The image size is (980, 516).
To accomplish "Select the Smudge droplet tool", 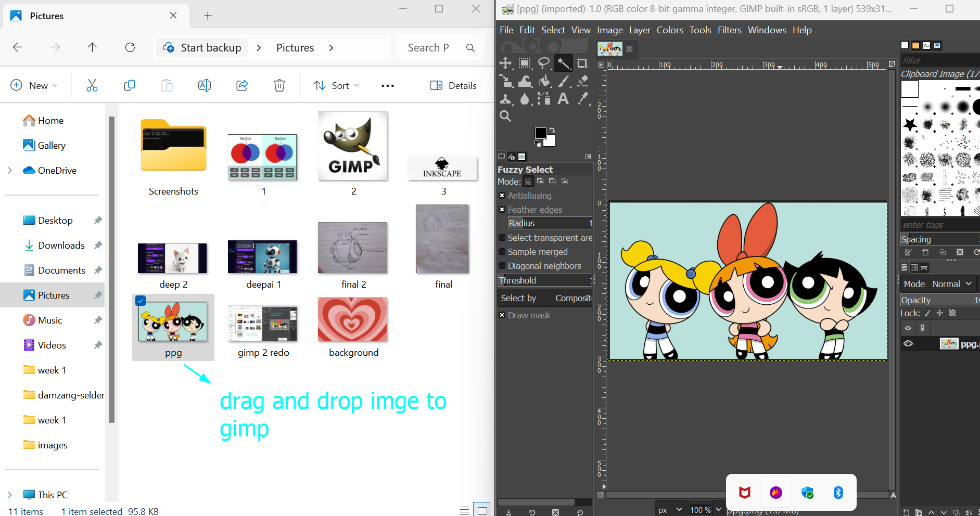I will pos(525,99).
